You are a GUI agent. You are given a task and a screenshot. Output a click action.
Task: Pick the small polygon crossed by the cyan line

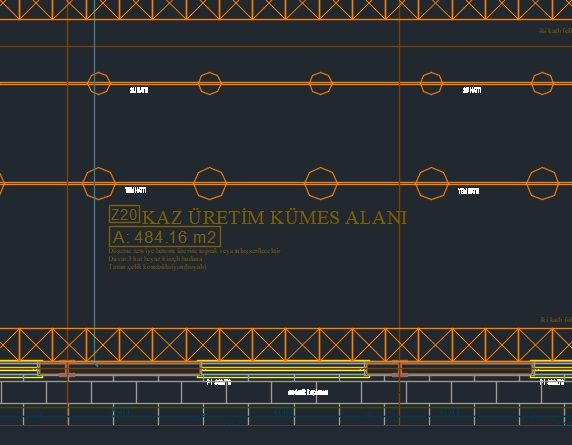(99, 84)
